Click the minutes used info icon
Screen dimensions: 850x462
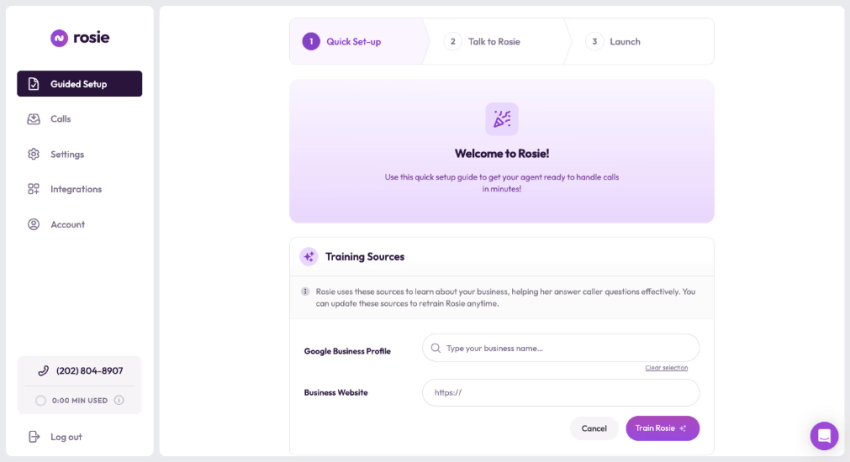coord(119,400)
